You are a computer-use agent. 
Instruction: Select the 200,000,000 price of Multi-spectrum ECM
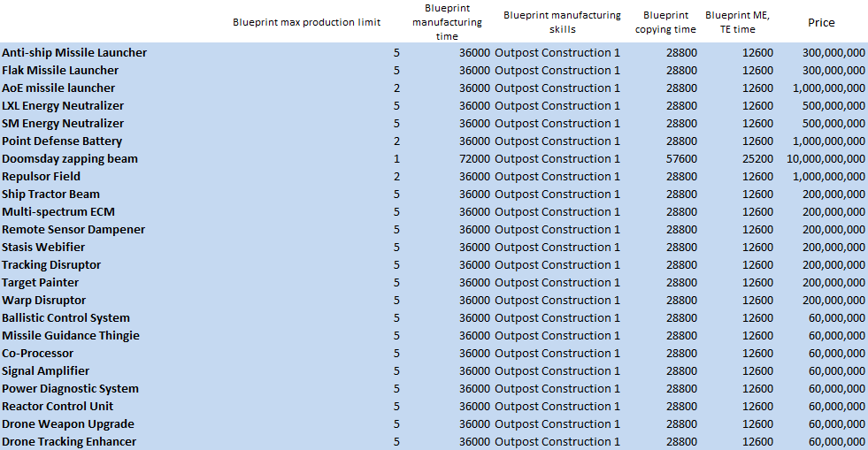pyautogui.click(x=833, y=211)
